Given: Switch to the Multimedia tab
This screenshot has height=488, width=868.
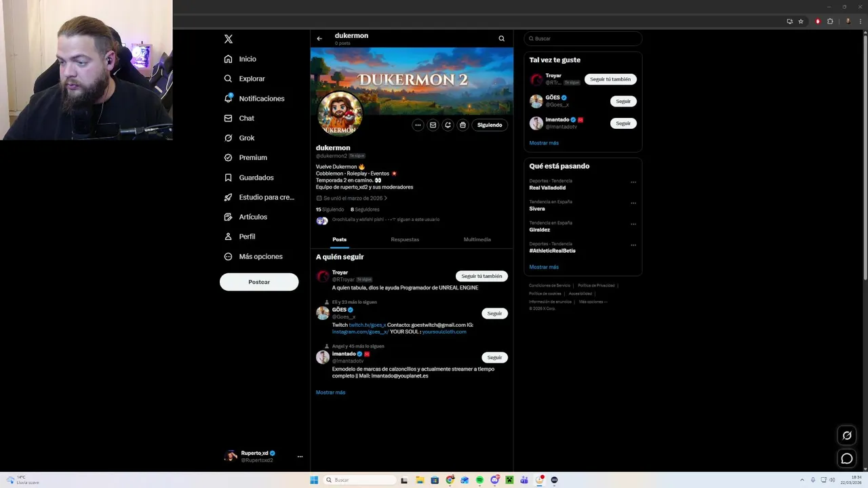Looking at the screenshot, I should point(477,239).
